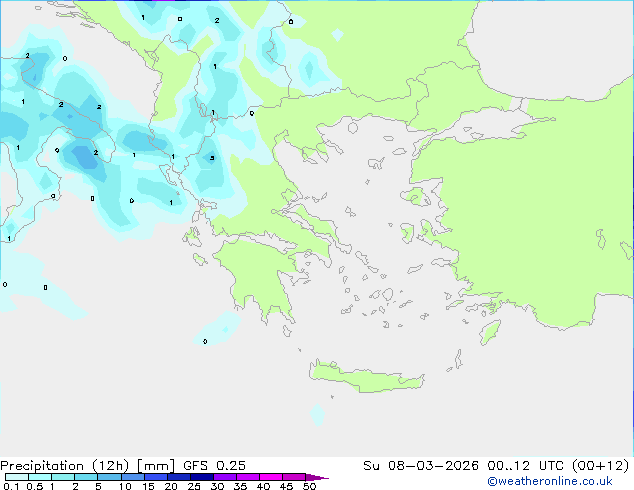Click the 5–10 mm legend swatch
Image resolution: width=634 pixels, height=490 pixels.
click(109, 477)
